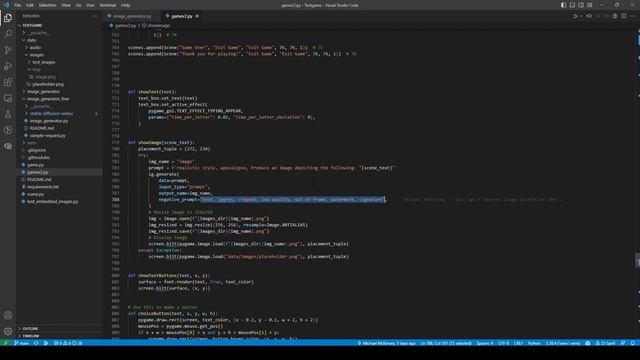640x360 pixels.
Task: Open the File menu
Action: pos(18,5)
